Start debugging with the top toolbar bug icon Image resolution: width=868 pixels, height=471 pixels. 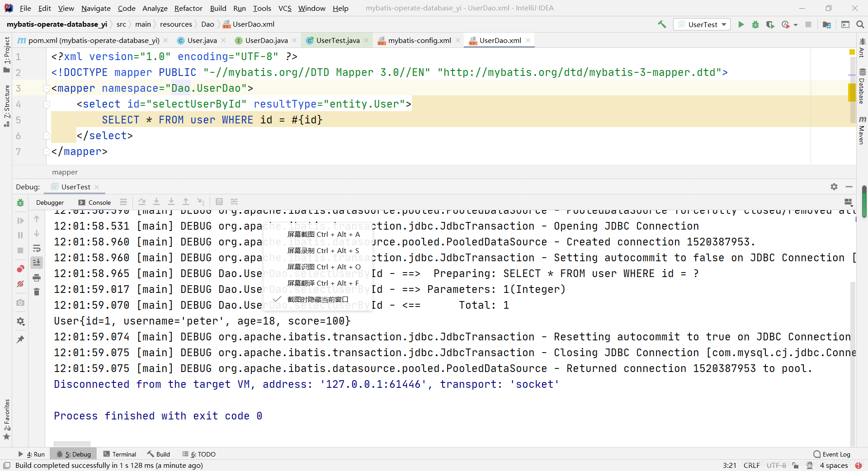click(x=755, y=24)
